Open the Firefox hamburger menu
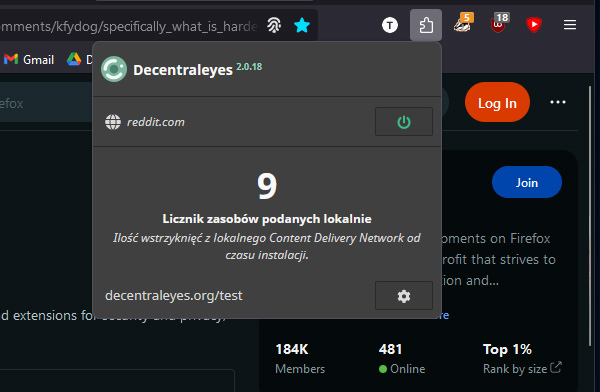 (570, 25)
